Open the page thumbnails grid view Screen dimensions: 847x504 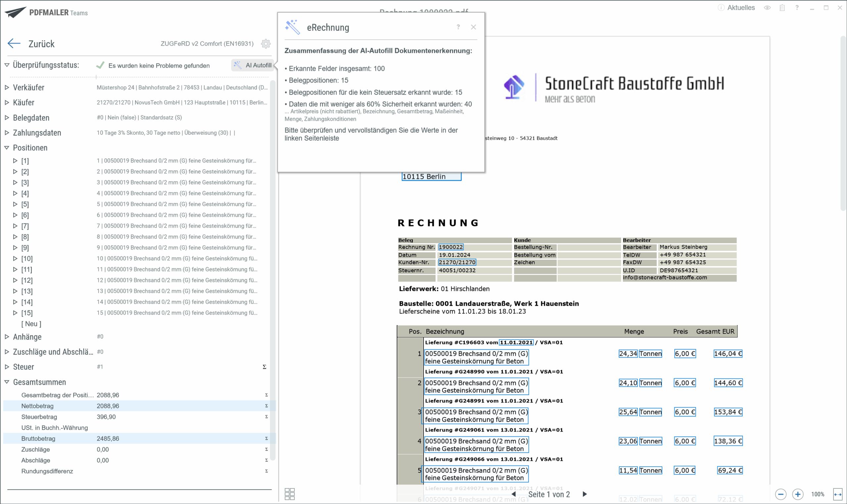point(290,494)
